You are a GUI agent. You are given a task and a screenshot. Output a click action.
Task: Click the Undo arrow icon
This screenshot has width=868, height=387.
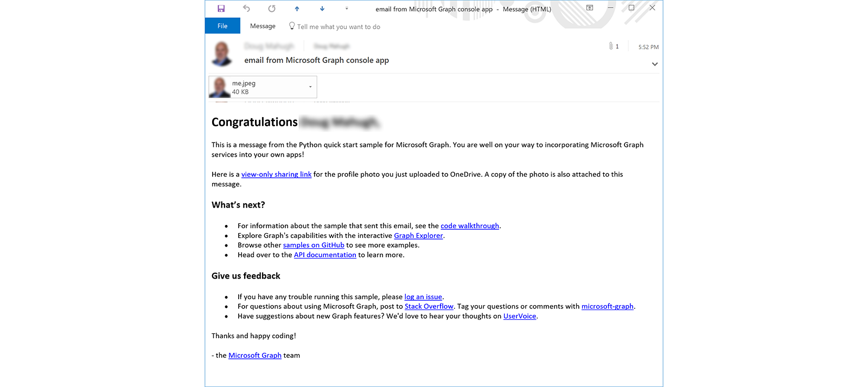(x=247, y=9)
